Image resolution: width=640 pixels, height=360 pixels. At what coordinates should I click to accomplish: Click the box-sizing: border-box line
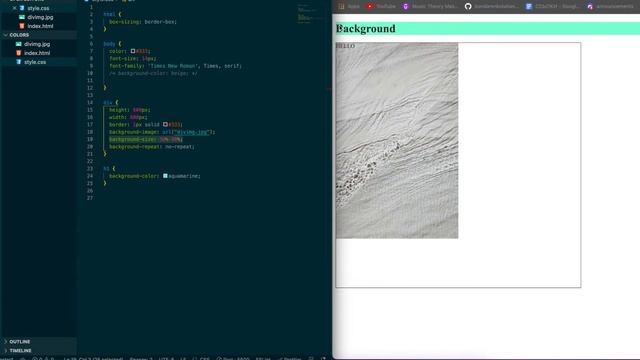click(x=143, y=22)
